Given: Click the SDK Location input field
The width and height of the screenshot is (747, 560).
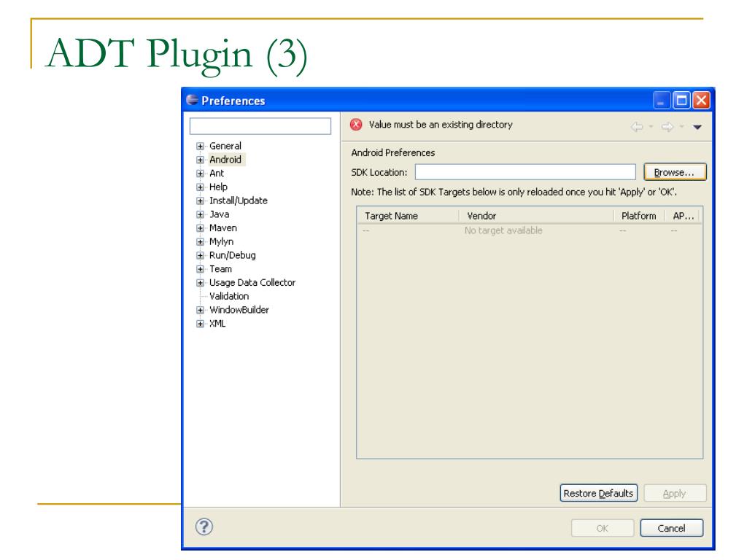Looking at the screenshot, I should click(x=525, y=172).
